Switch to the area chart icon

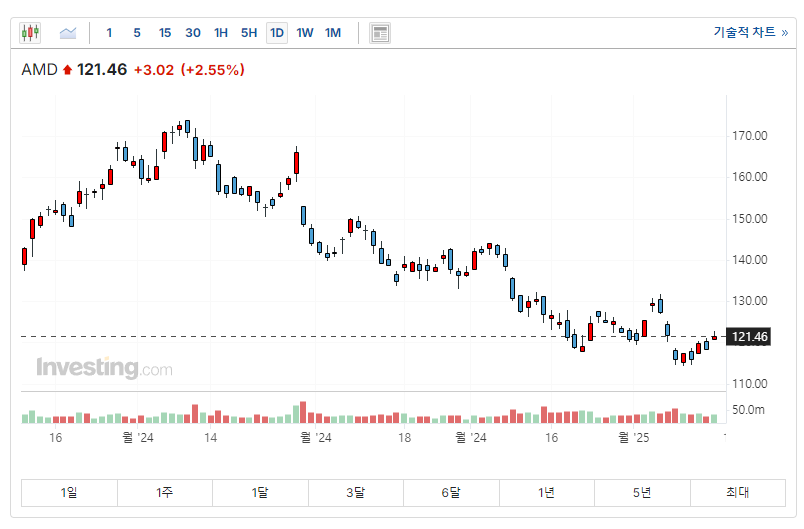click(x=68, y=33)
